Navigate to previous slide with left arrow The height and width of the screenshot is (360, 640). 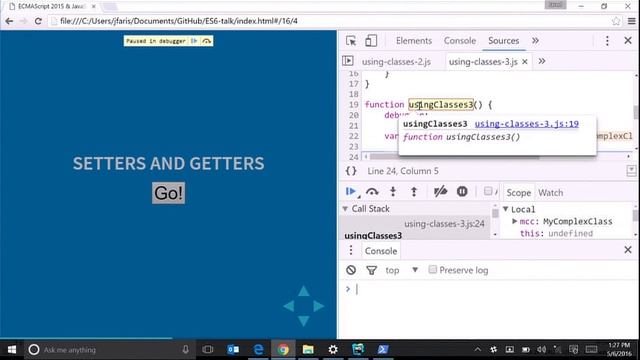coord(289,306)
